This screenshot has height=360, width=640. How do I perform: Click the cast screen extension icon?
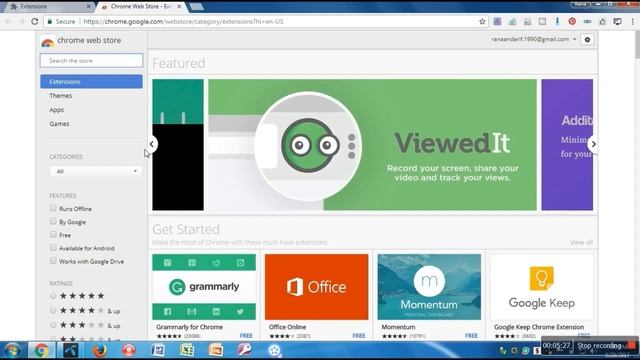point(618,22)
